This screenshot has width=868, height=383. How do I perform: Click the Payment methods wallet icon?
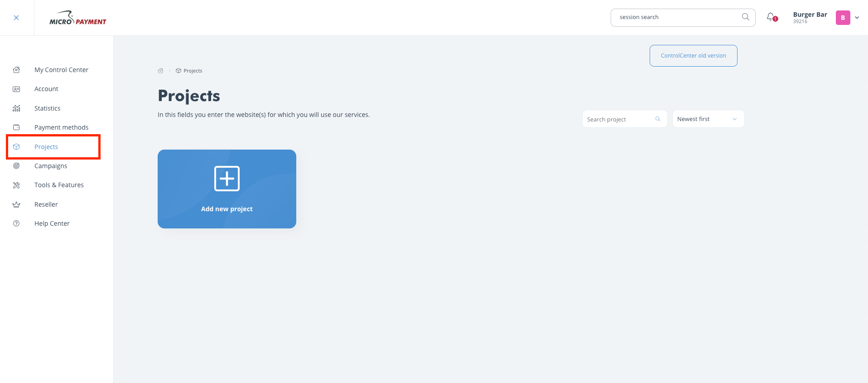click(x=16, y=127)
